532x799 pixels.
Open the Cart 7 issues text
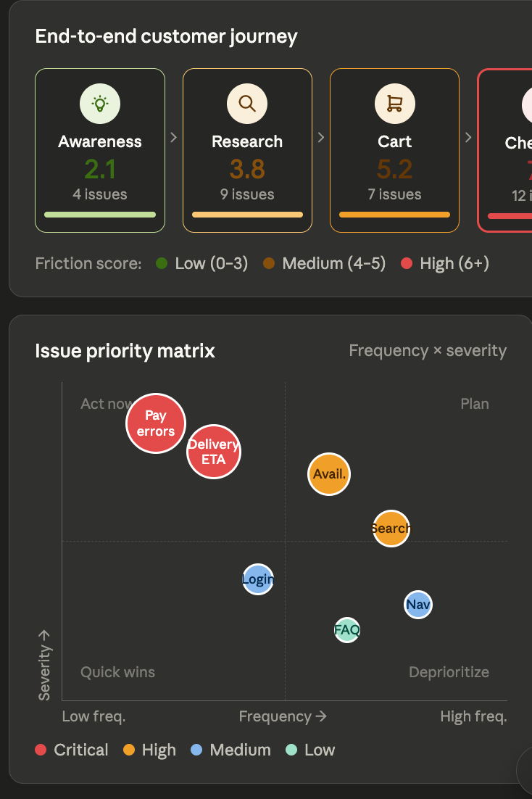pos(394,194)
